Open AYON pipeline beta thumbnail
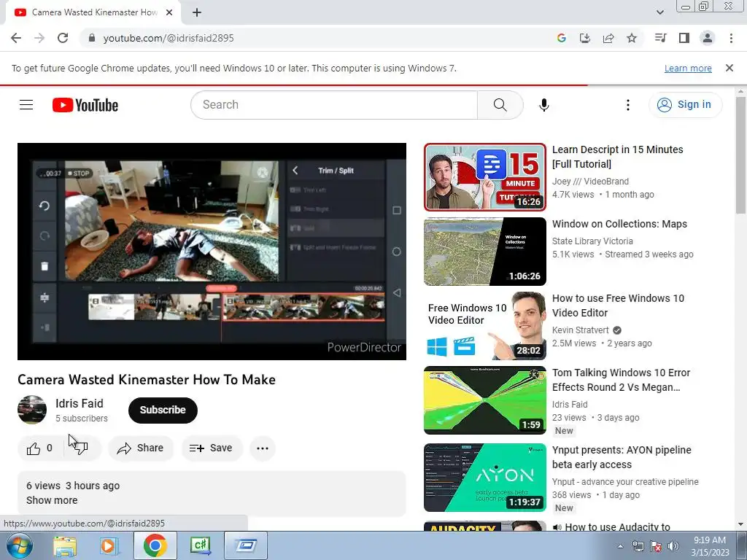 (485, 478)
